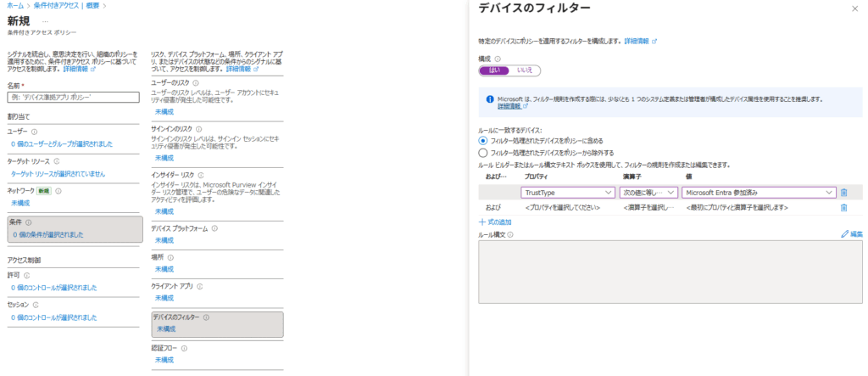Screen dimensions: 868x376
Task: Click the policy 名前 text field
Action: pos(72,98)
